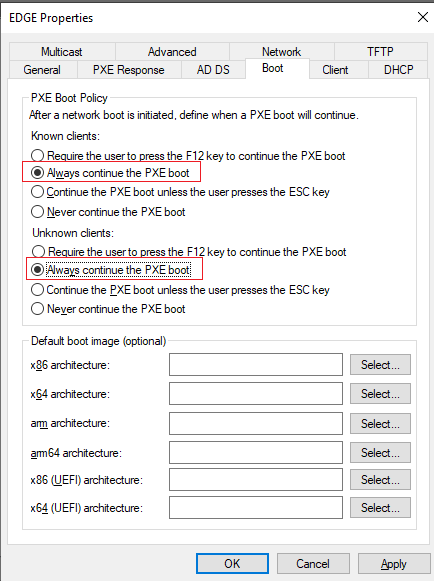Close the EDGE Properties dialog
434x581 pixels.
point(423,17)
